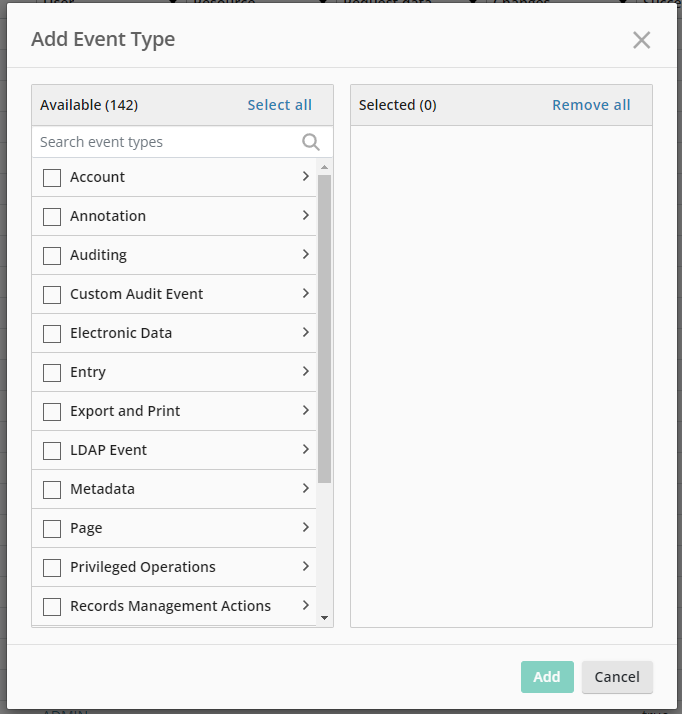Click the Remove all link
The width and height of the screenshot is (682, 714).
tap(591, 105)
